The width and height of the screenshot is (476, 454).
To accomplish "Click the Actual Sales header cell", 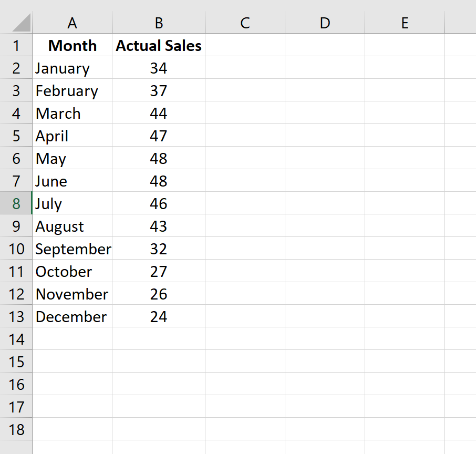I will [159, 45].
